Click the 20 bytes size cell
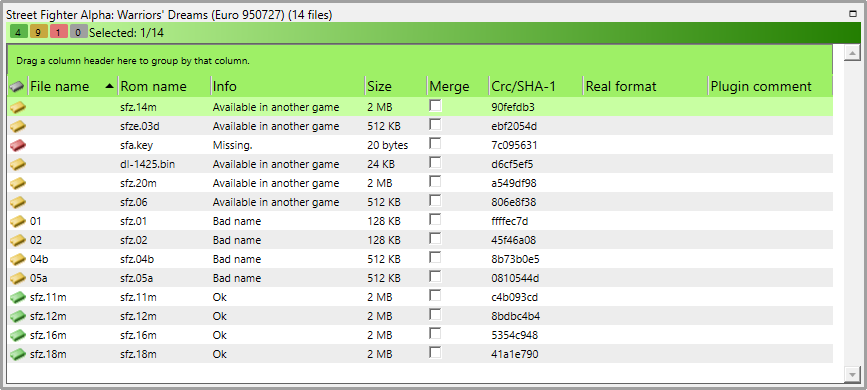The width and height of the screenshot is (867, 390). pos(388,145)
